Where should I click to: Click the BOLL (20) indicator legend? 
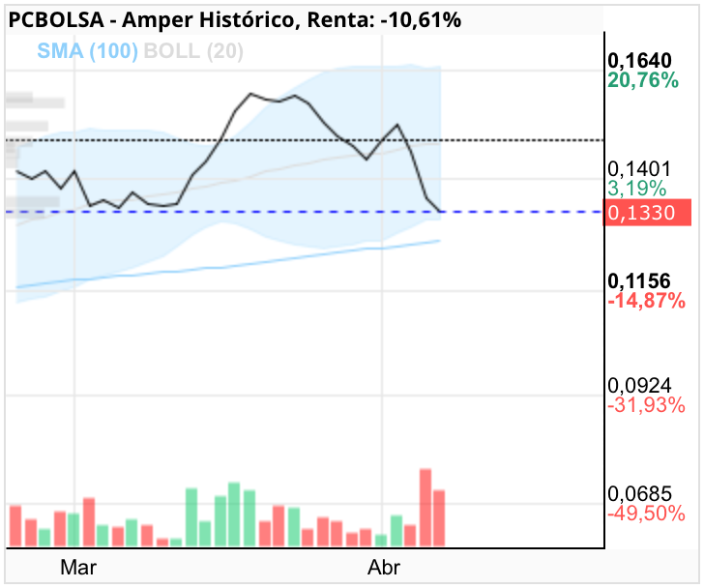click(193, 51)
